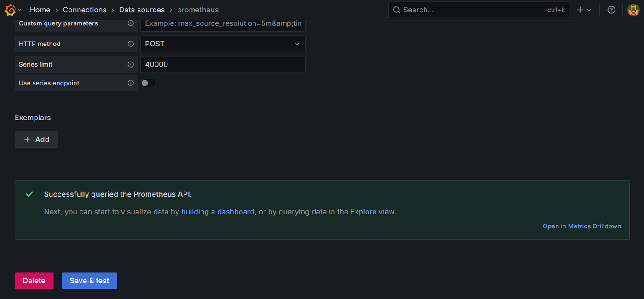The height and width of the screenshot is (299, 644).
Task: Click the Series limit field showing 40000
Action: (x=223, y=65)
